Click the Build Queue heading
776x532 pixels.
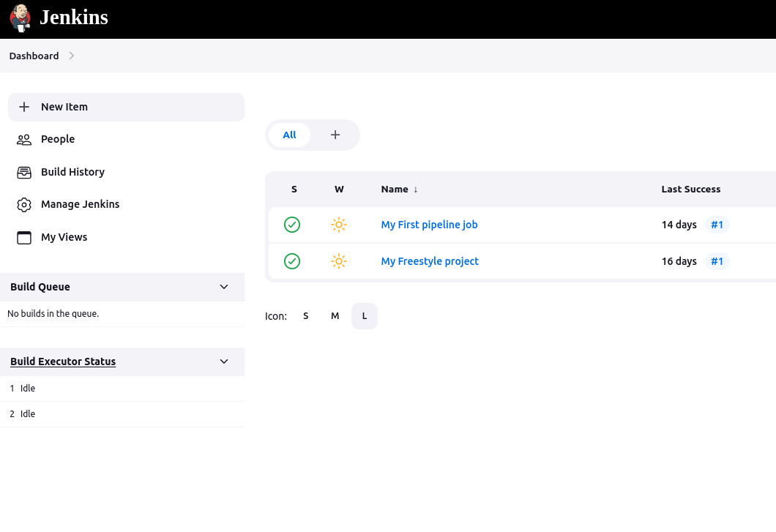click(x=40, y=287)
